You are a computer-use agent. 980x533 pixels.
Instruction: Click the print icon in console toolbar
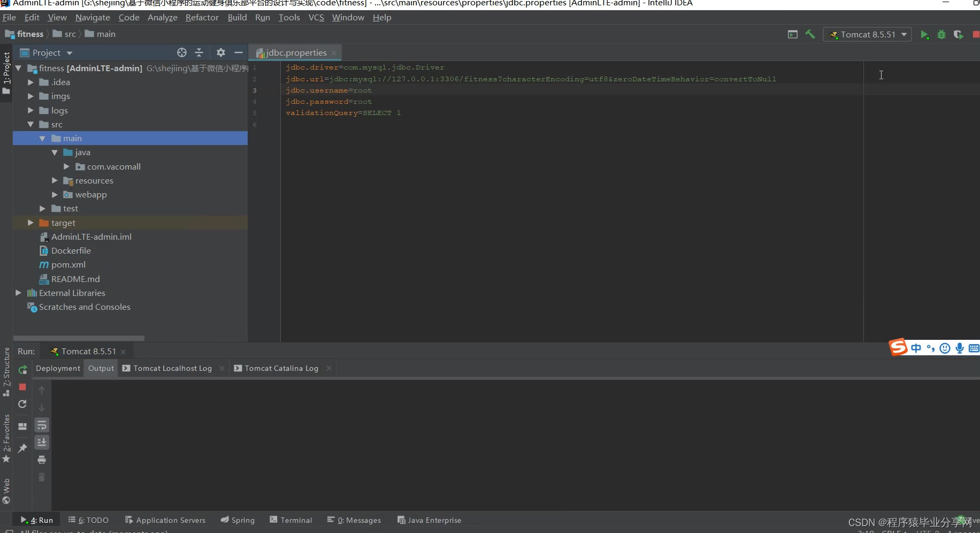click(x=42, y=460)
